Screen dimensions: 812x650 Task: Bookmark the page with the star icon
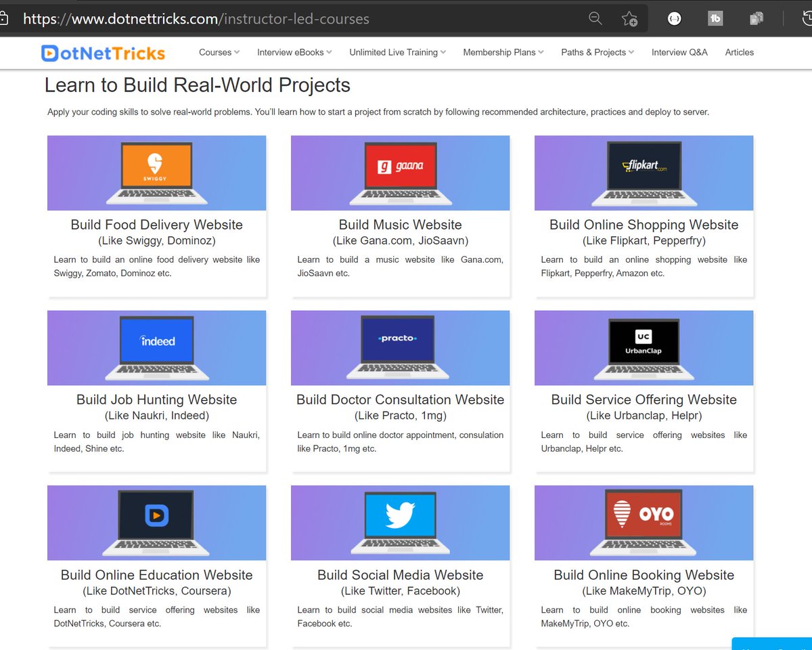629,18
